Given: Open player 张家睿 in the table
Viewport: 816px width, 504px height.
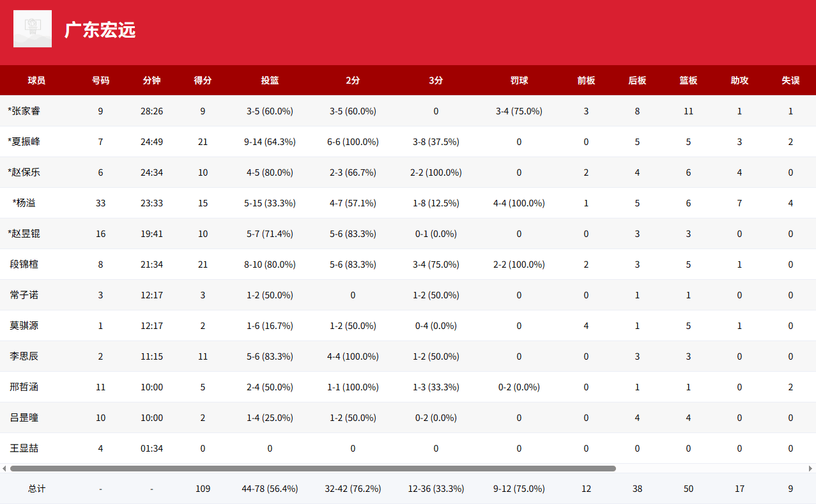Looking at the screenshot, I should pyautogui.click(x=26, y=111).
